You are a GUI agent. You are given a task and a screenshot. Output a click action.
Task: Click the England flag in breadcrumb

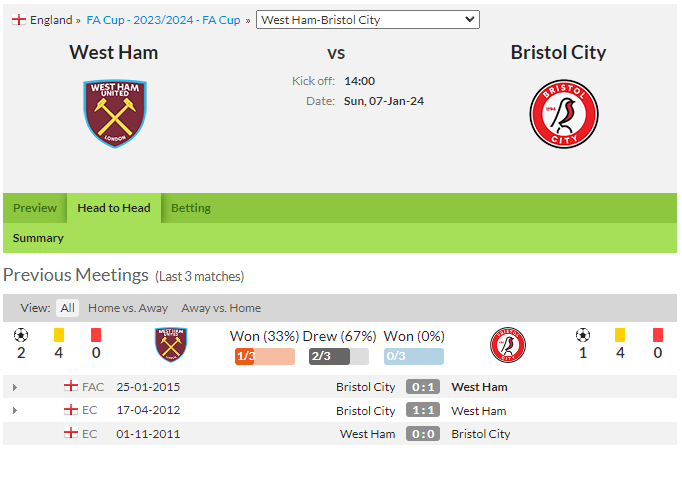19,20
